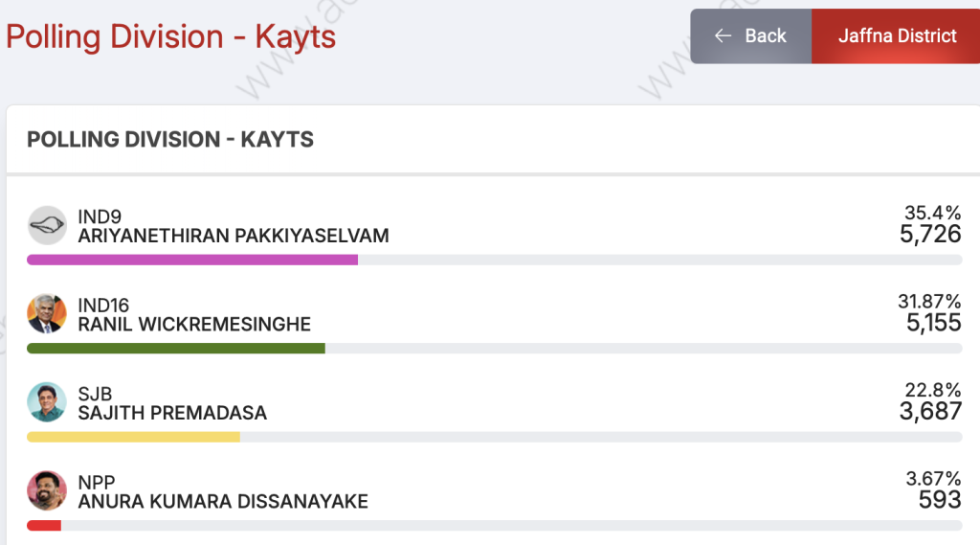Click Anura Kumara Dissanayake's profile photo

tap(47, 491)
